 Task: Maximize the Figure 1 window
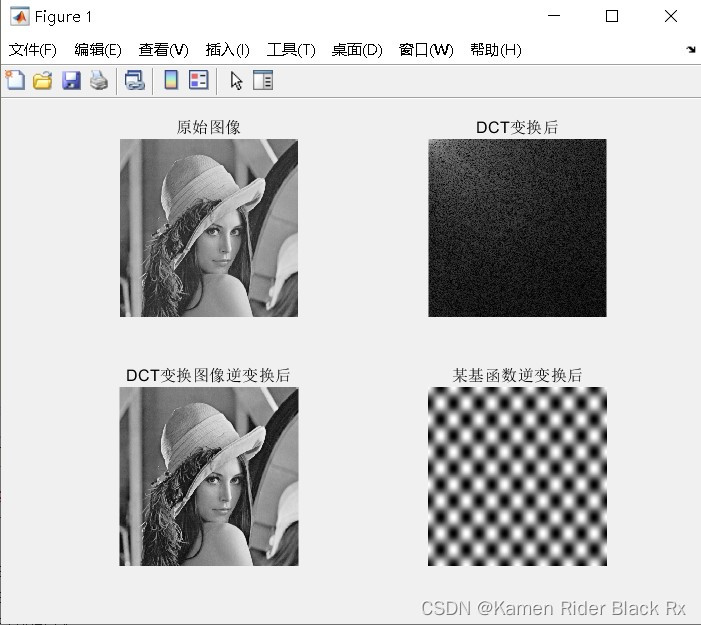click(x=612, y=16)
